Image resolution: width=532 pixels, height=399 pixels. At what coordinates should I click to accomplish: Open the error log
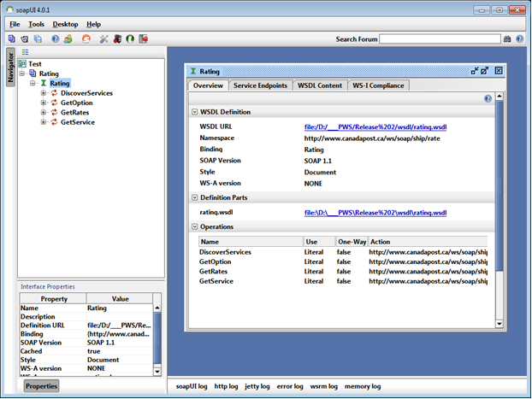click(290, 386)
